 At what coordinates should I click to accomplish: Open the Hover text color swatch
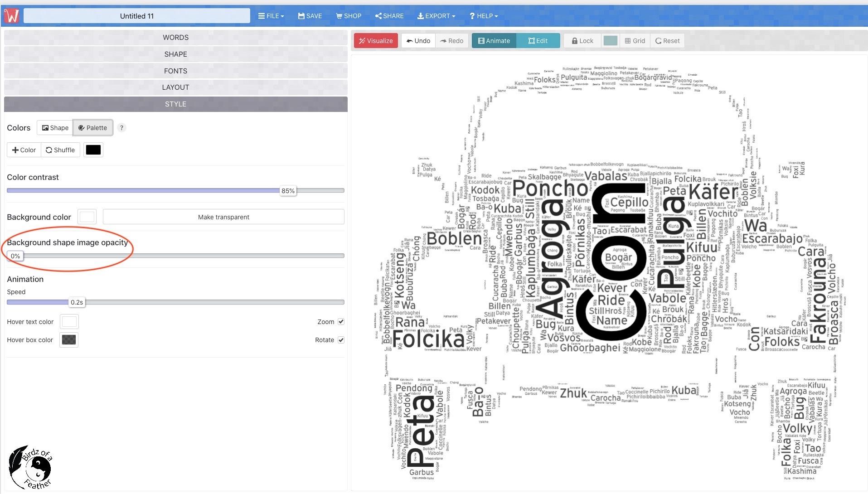[x=69, y=322]
